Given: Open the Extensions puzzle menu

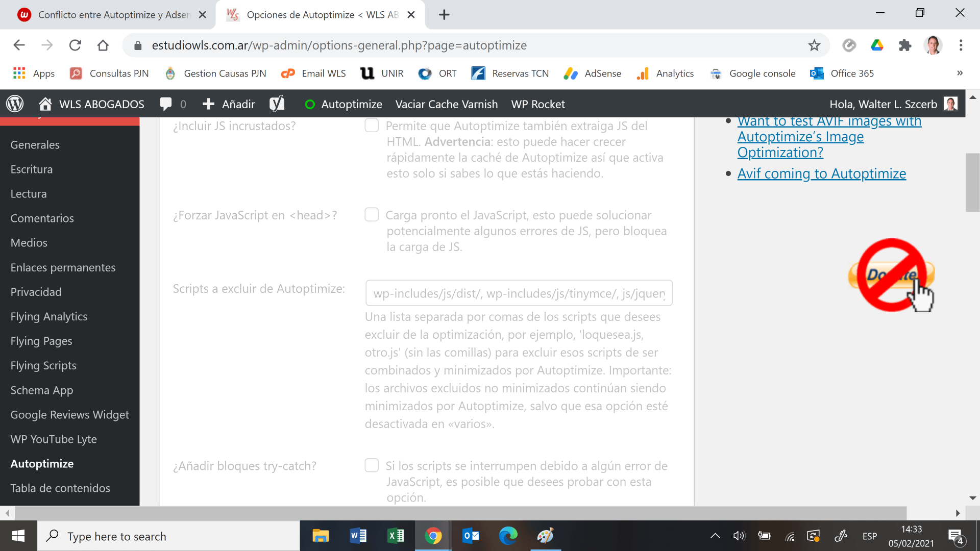Looking at the screenshot, I should [905, 45].
